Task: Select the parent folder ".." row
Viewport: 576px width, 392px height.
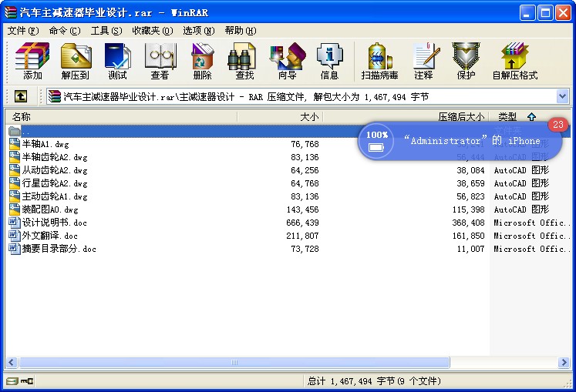Action: click(288, 131)
